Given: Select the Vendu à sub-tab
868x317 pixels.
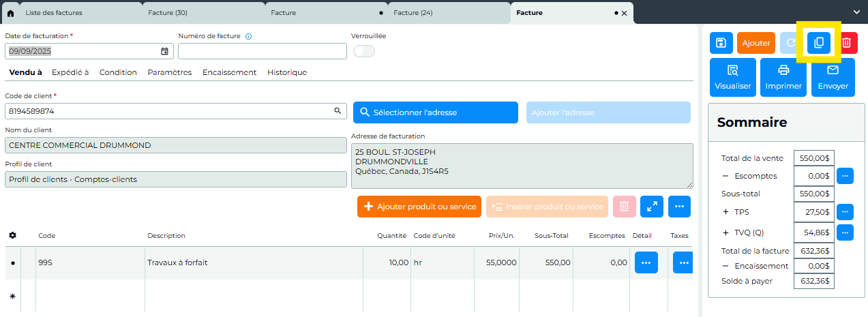Looking at the screenshot, I should click(25, 72).
